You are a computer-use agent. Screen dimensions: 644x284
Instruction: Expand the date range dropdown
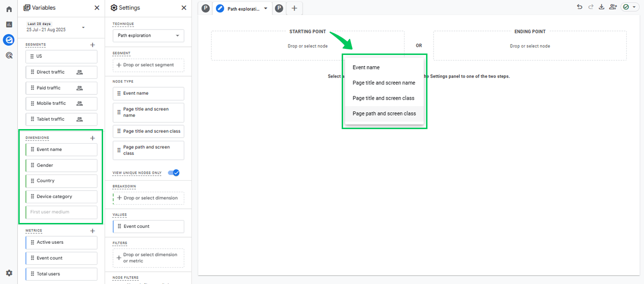[x=83, y=27]
